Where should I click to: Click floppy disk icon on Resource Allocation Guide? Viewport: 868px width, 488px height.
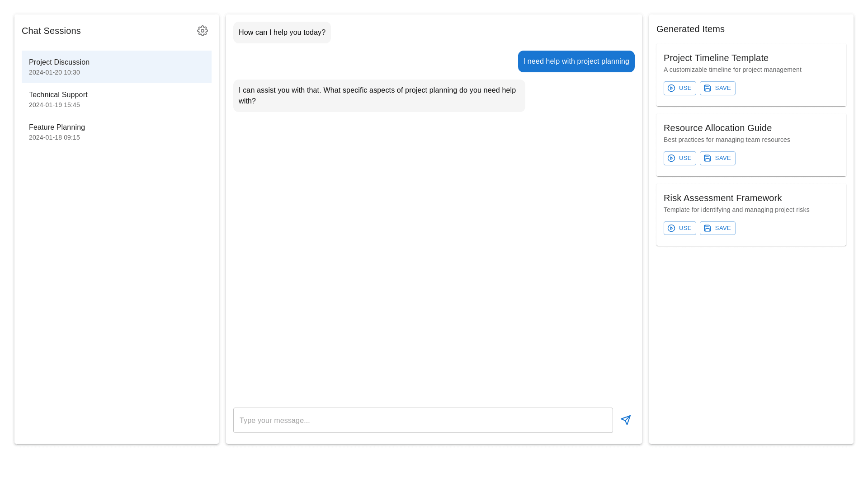click(x=708, y=158)
